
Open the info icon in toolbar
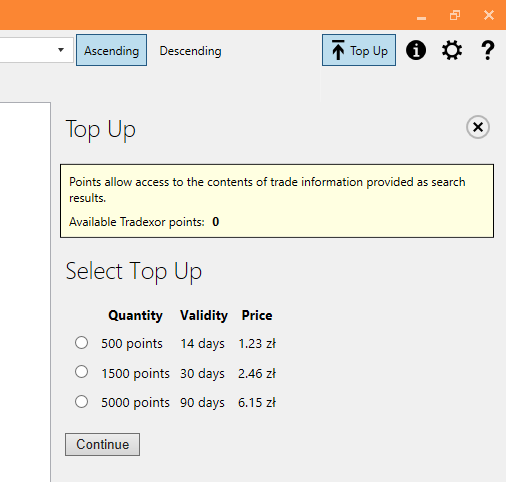(416, 50)
